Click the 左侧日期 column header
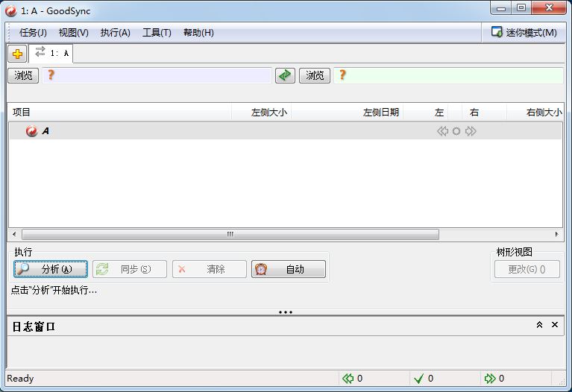Screen dimensions: 572x392 click(348, 112)
